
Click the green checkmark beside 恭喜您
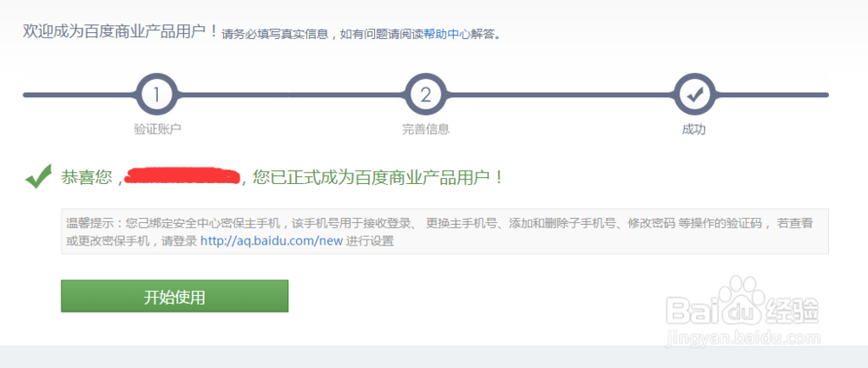click(x=38, y=176)
